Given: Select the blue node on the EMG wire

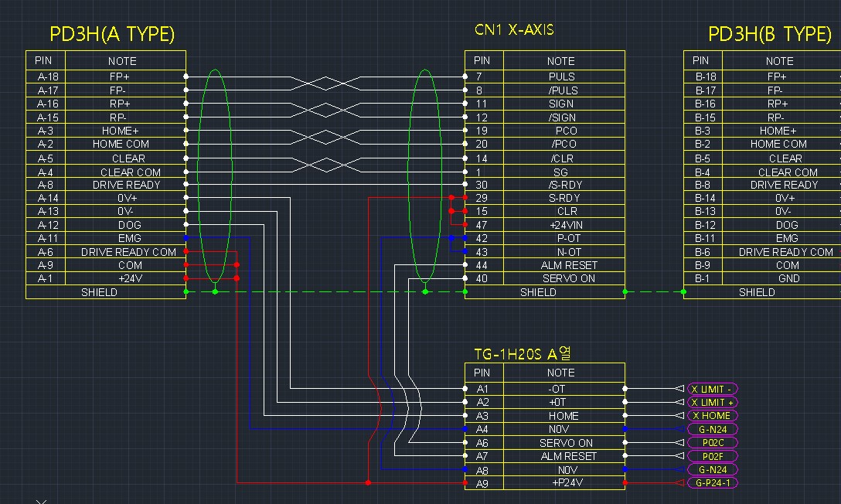Looking at the screenshot, I should pos(186,238).
